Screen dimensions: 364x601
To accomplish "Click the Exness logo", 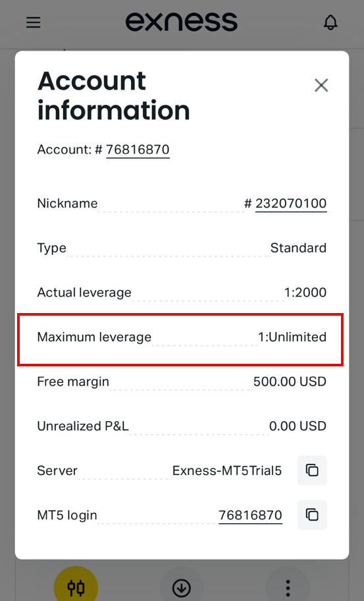I will [182, 22].
